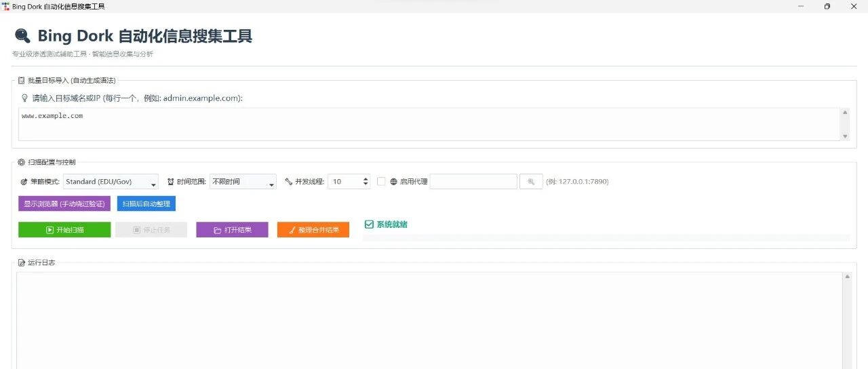
Task: Click the target box scroll up arrow
Action: 845,113
